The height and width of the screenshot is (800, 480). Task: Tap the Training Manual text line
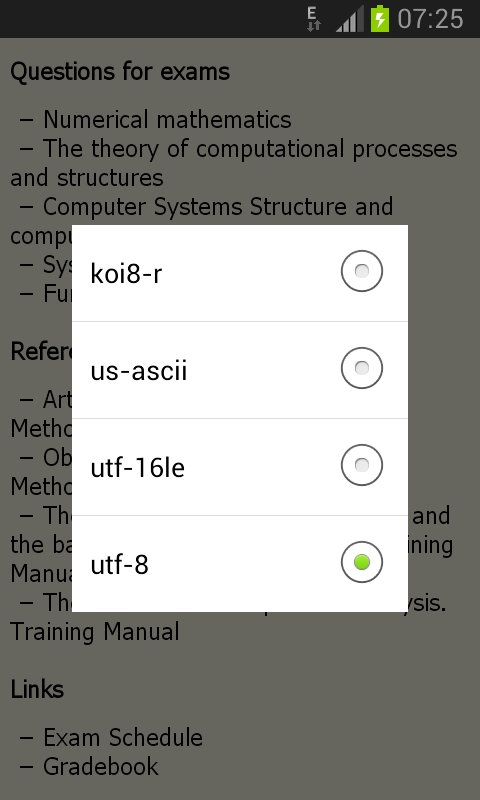[95, 632]
